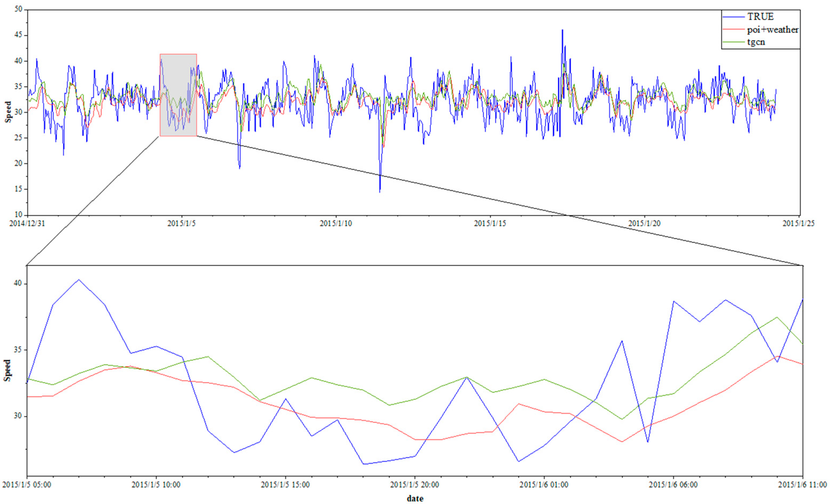Click the 2015/1/5 05:00 tick label

click(27, 484)
